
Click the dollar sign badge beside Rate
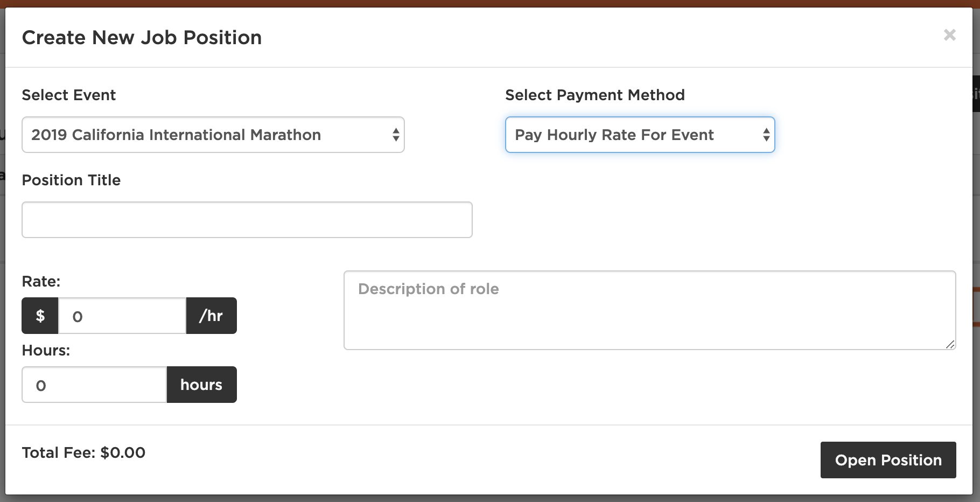coord(40,316)
